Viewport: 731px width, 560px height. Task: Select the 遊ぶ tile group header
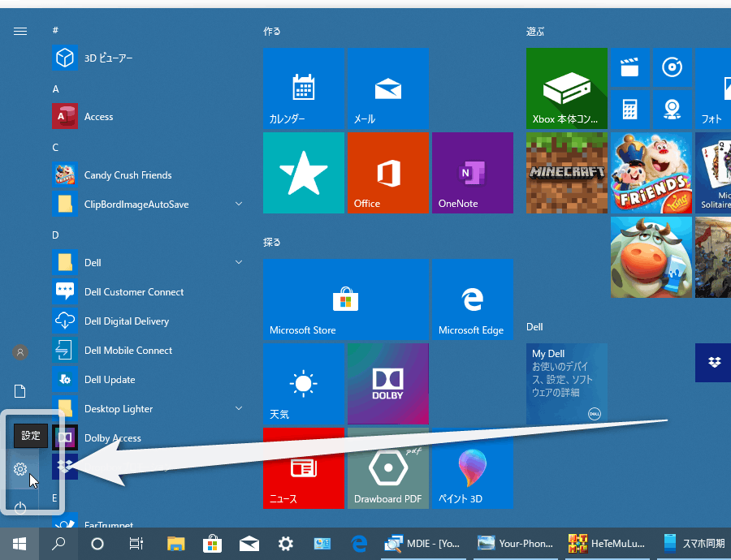pyautogui.click(x=535, y=31)
